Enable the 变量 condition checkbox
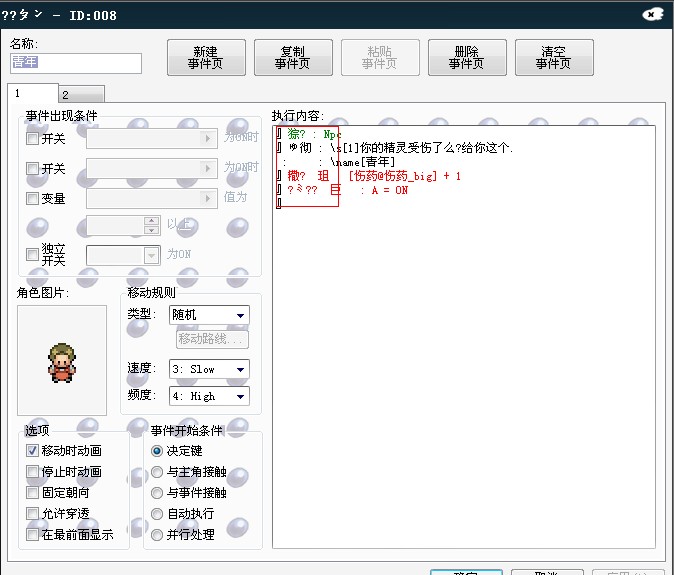Viewport: 674px width, 575px height. (32, 199)
